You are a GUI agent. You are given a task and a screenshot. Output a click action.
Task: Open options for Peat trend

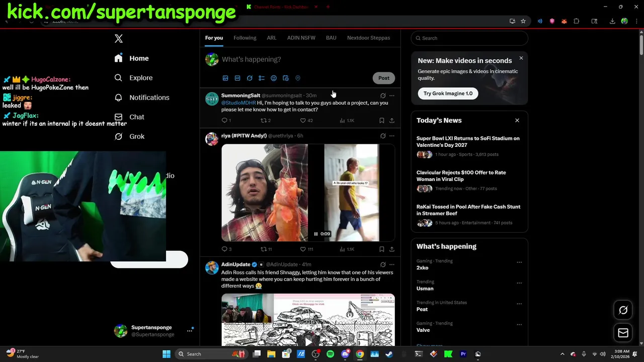[519, 304]
